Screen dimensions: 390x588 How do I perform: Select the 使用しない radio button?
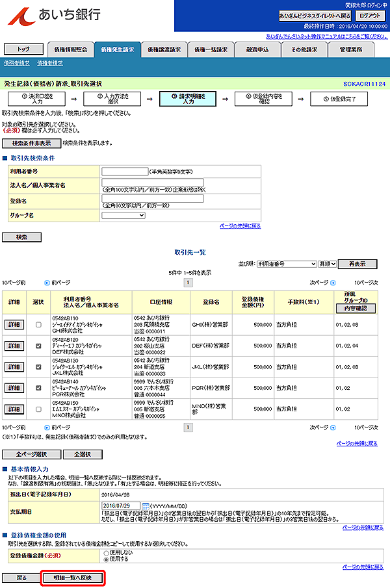(x=106, y=553)
